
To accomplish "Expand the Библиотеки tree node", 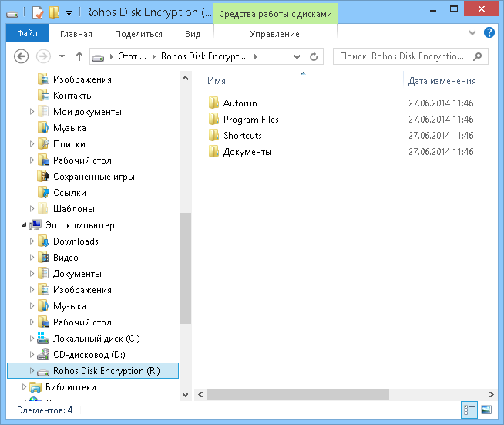I will coord(24,386).
